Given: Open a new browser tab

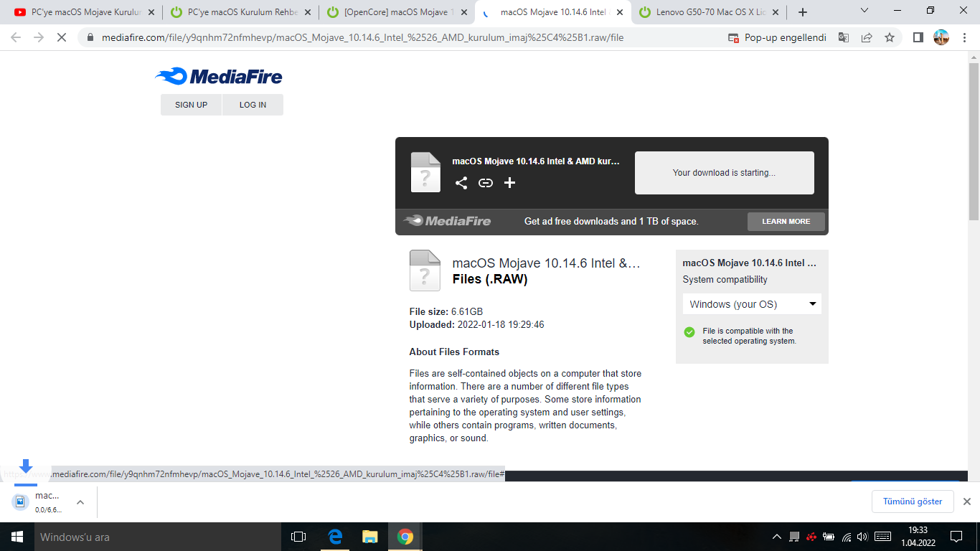Looking at the screenshot, I should [803, 12].
